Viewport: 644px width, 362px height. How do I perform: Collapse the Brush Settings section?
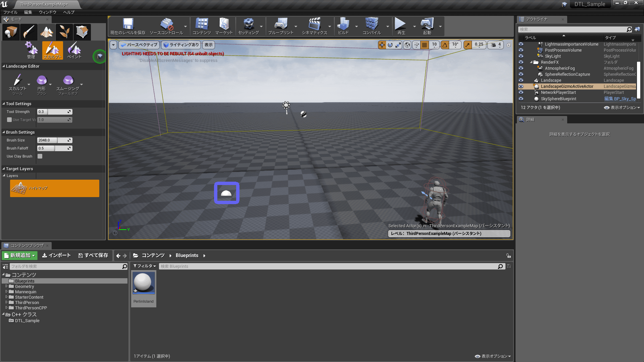point(4,132)
